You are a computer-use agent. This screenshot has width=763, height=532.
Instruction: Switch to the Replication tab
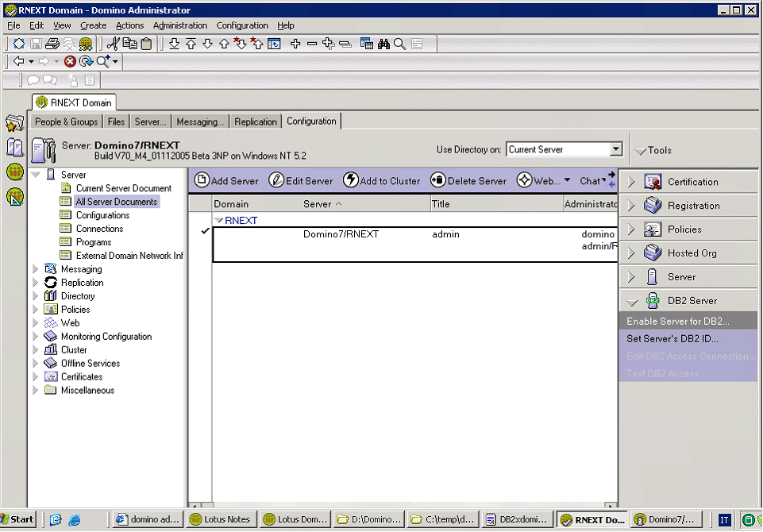255,121
